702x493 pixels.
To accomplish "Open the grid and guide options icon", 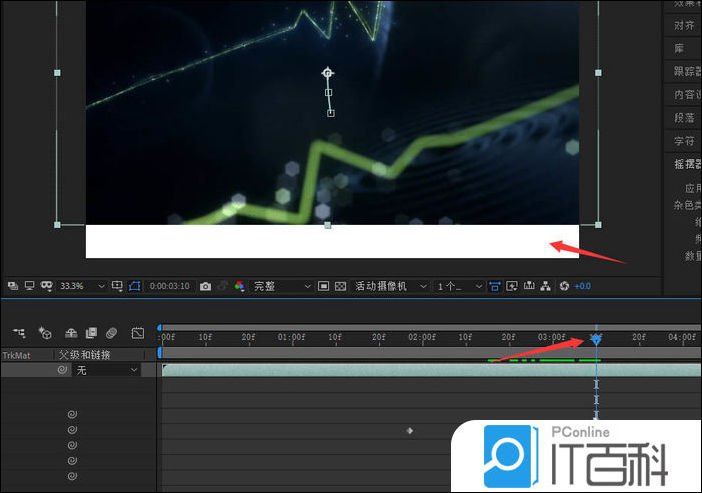I will [x=117, y=286].
